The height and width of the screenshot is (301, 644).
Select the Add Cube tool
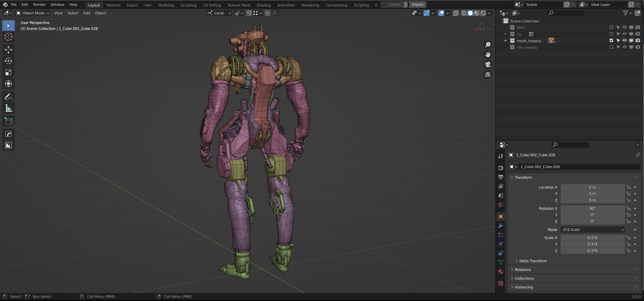pyautogui.click(x=8, y=121)
